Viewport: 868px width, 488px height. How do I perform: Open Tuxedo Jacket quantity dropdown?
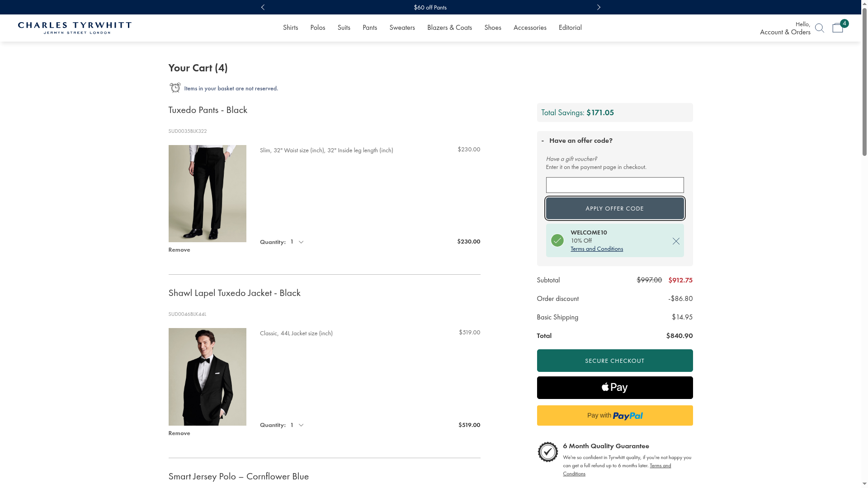coord(297,425)
